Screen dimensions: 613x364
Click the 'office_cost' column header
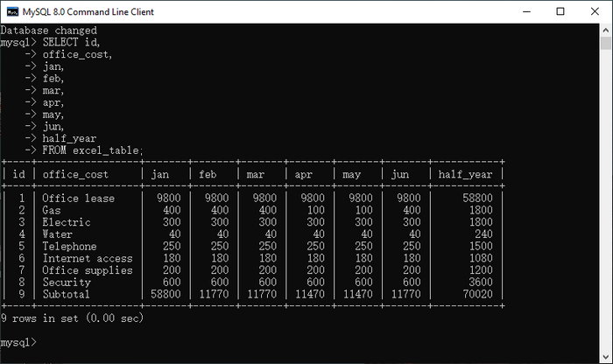75,175
